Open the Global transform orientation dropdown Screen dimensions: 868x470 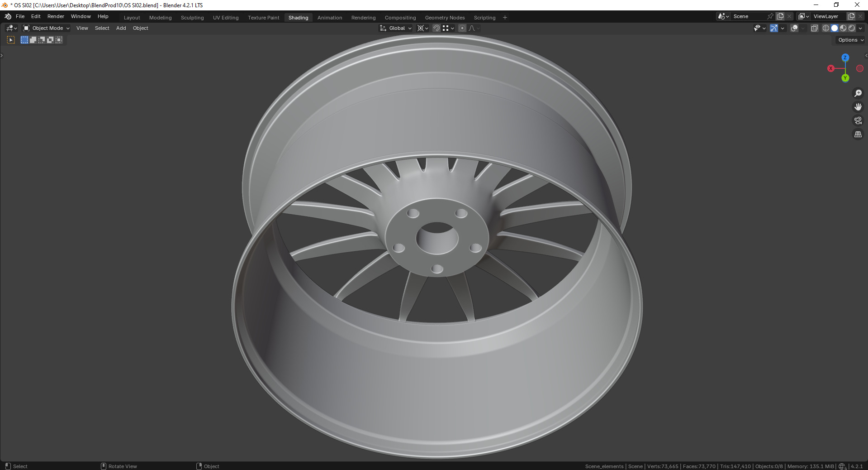(x=396, y=28)
